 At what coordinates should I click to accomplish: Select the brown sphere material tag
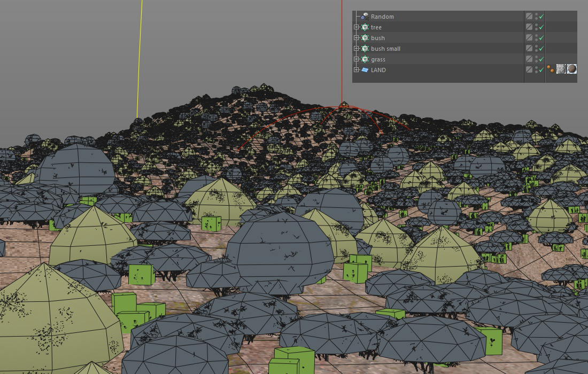point(572,69)
